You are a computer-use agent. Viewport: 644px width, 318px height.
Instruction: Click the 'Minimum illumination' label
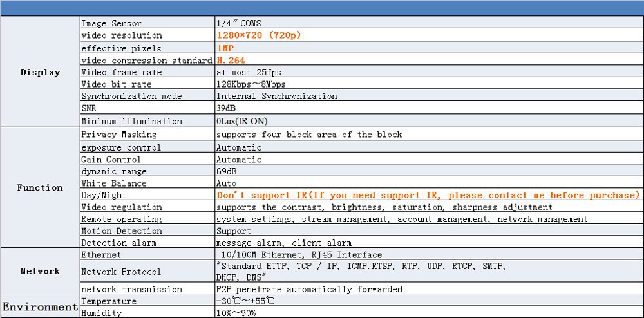[x=131, y=121]
